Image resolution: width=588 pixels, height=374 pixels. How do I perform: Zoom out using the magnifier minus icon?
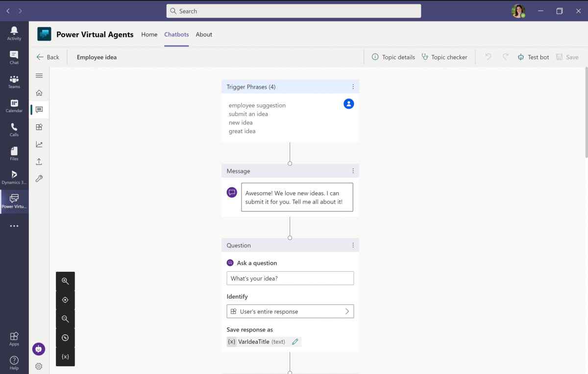(x=65, y=319)
